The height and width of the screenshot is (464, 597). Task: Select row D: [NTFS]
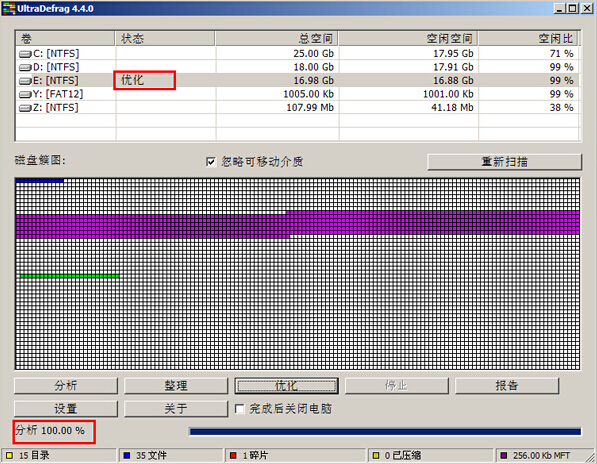(x=297, y=67)
